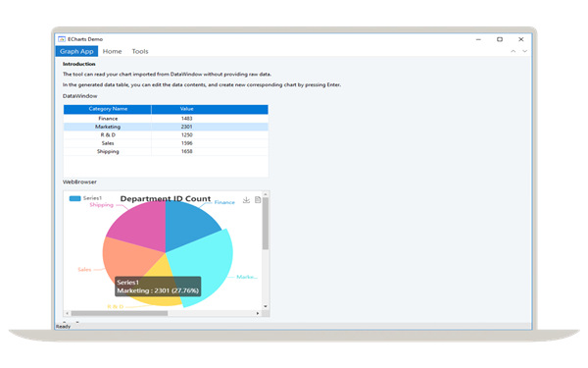This screenshot has width=588, height=368.
Task: Maximize the ECharts Demo window
Action: coord(500,39)
